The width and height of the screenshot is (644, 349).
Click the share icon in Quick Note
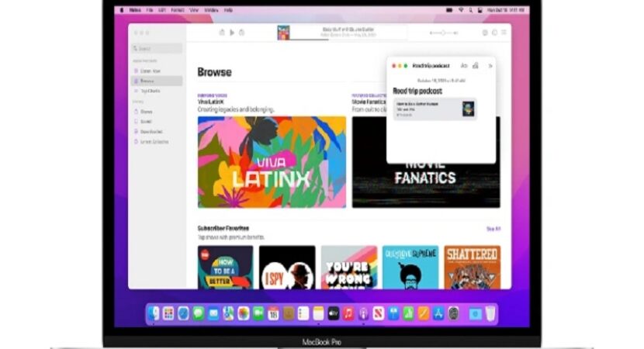[476, 66]
